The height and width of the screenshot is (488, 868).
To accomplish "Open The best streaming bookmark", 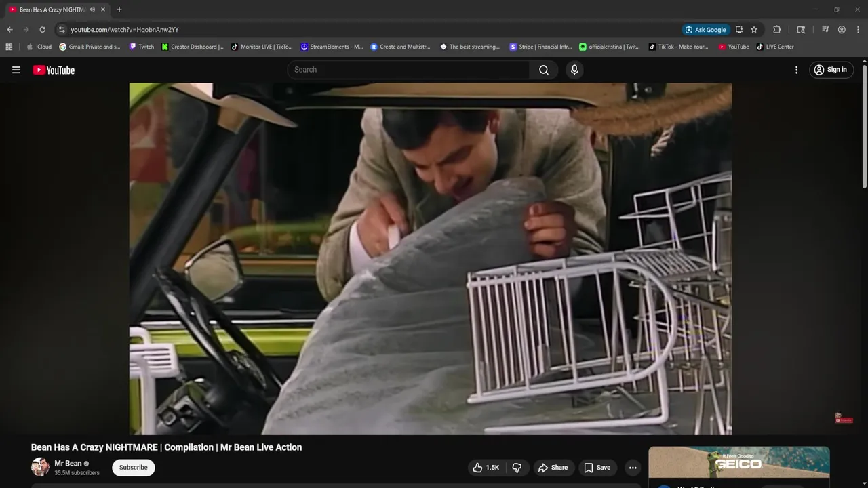I will (x=470, y=47).
